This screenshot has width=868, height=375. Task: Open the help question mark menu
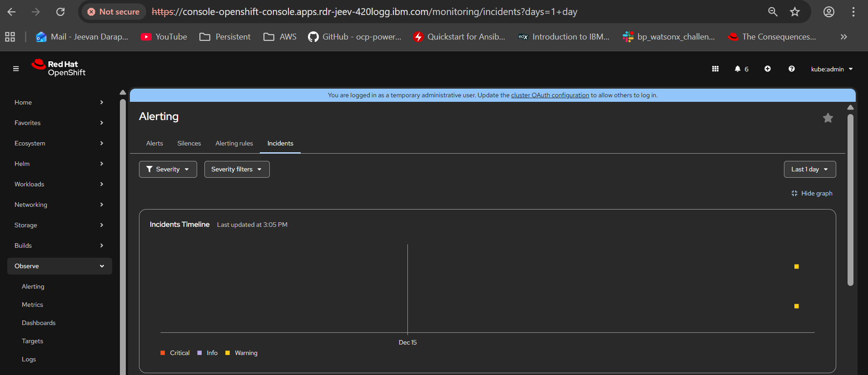(x=792, y=69)
